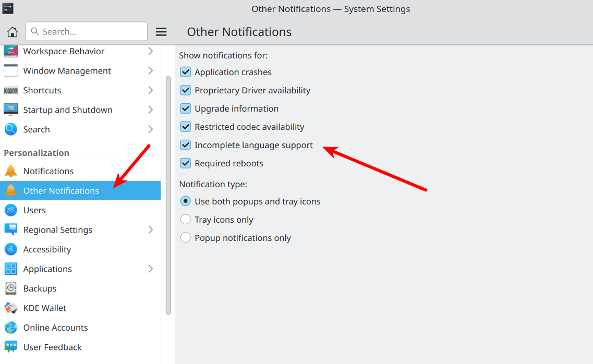Disable Required reboots notifications checkbox

tap(185, 163)
